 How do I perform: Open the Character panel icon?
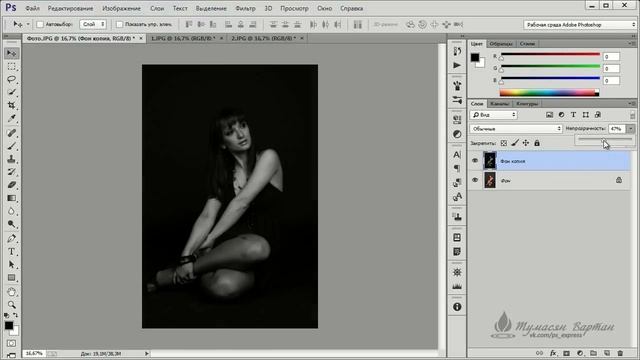(457, 155)
